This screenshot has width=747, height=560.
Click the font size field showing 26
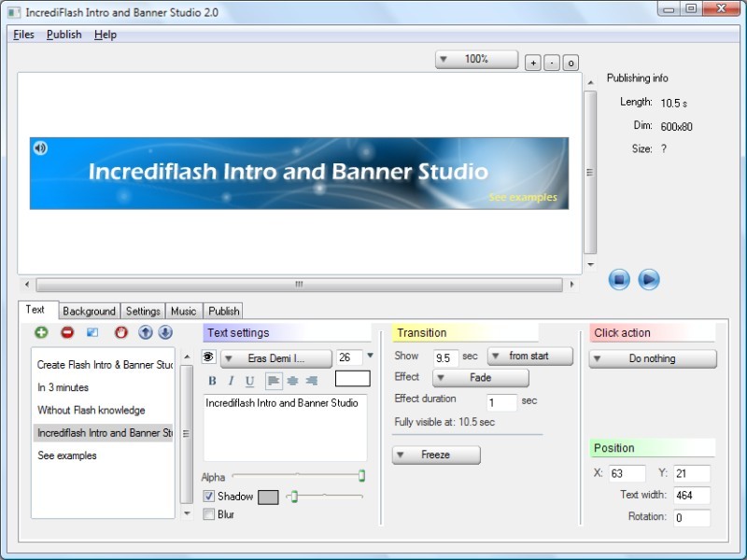coord(349,357)
